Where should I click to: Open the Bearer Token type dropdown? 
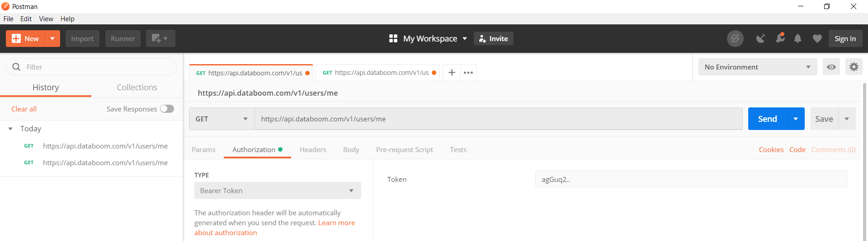pyautogui.click(x=278, y=190)
